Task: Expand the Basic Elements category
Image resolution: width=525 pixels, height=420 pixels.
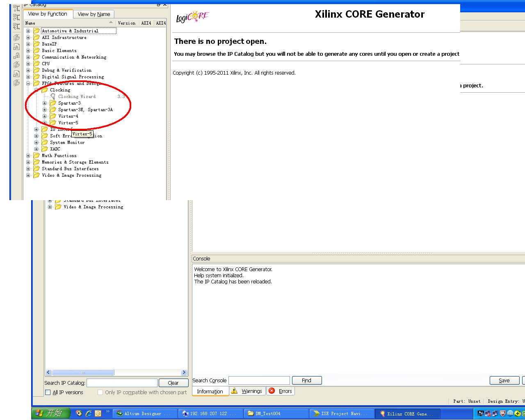Action: 28,50
